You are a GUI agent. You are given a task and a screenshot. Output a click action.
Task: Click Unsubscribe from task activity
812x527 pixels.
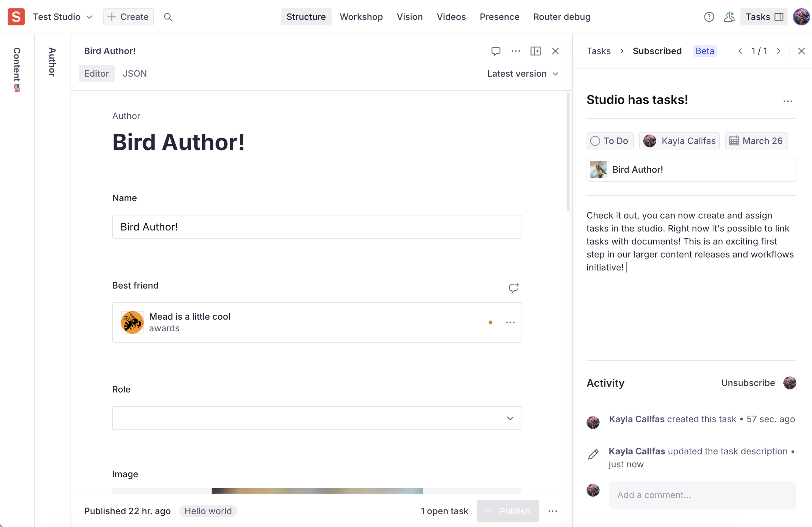point(748,383)
